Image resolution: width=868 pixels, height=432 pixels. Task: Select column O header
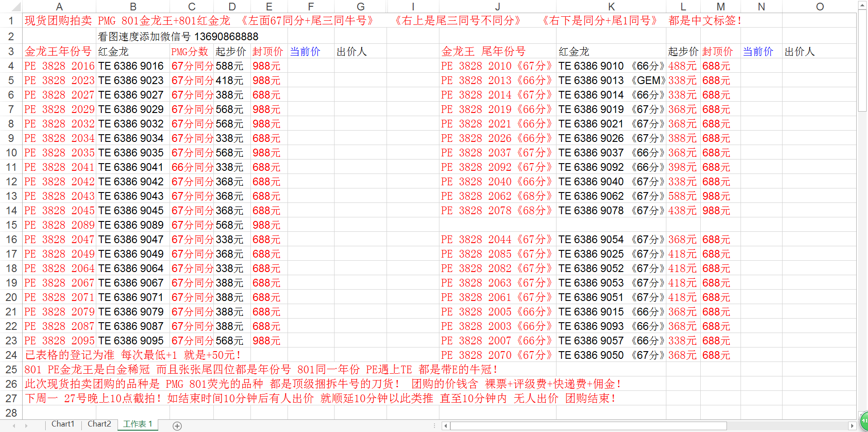820,7
